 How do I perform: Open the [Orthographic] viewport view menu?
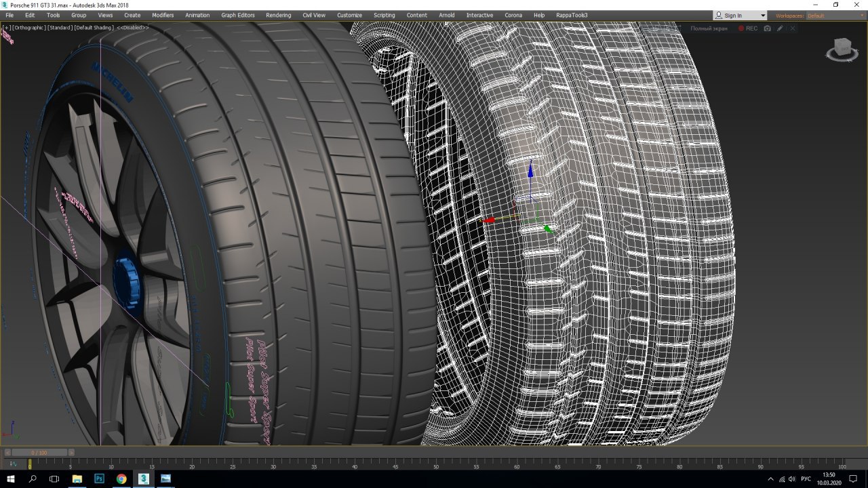28,28
